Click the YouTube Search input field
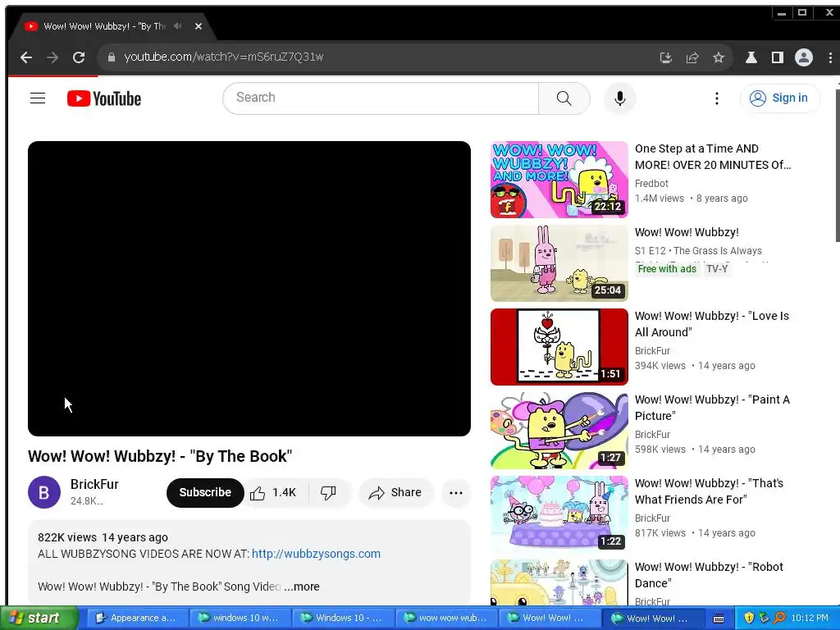The height and width of the screenshot is (630, 840). [381, 98]
